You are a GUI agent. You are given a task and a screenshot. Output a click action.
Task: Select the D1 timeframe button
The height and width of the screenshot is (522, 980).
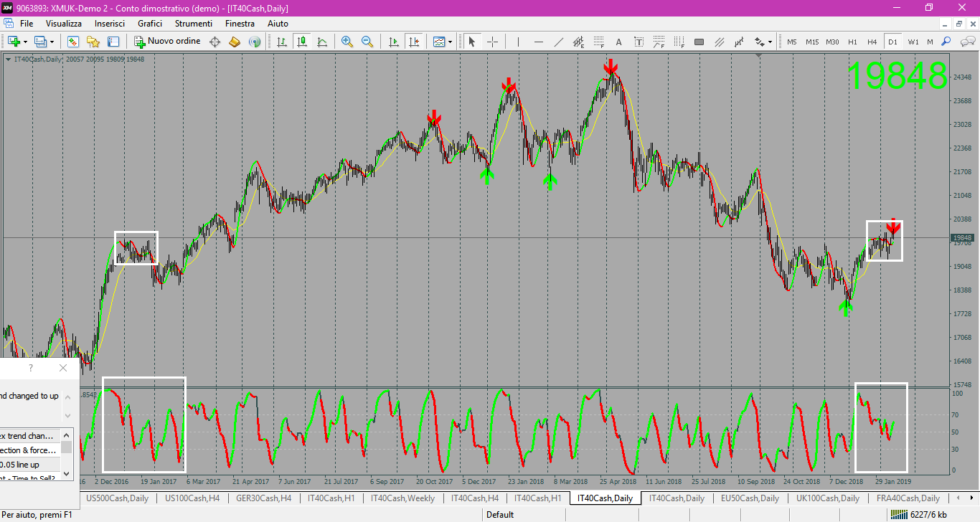coord(892,42)
